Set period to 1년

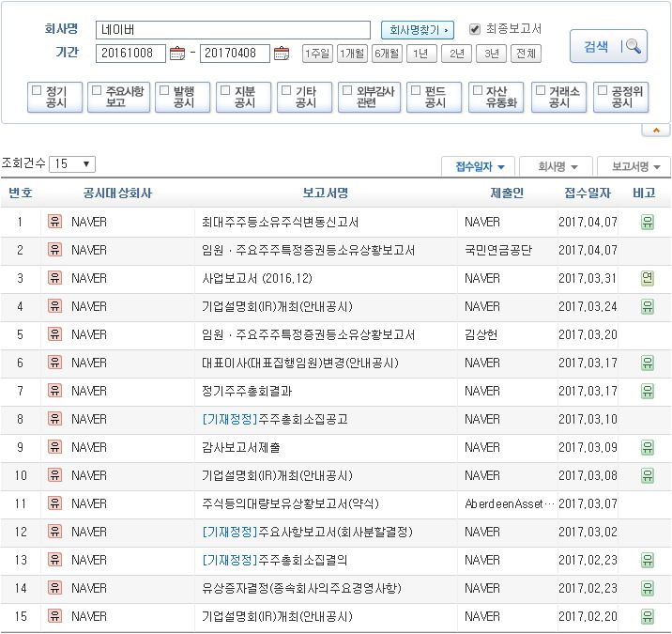click(x=421, y=54)
